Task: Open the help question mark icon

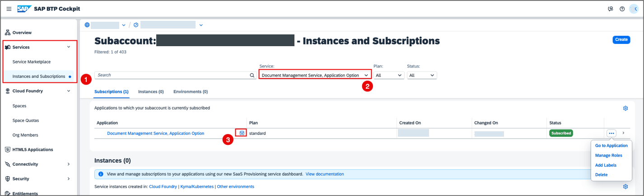Action: (x=622, y=9)
